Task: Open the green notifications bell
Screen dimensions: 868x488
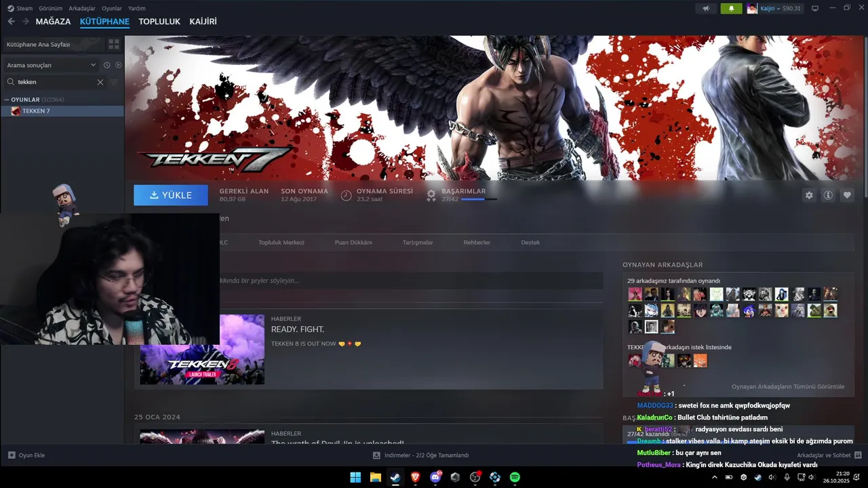Action: pyautogui.click(x=731, y=8)
